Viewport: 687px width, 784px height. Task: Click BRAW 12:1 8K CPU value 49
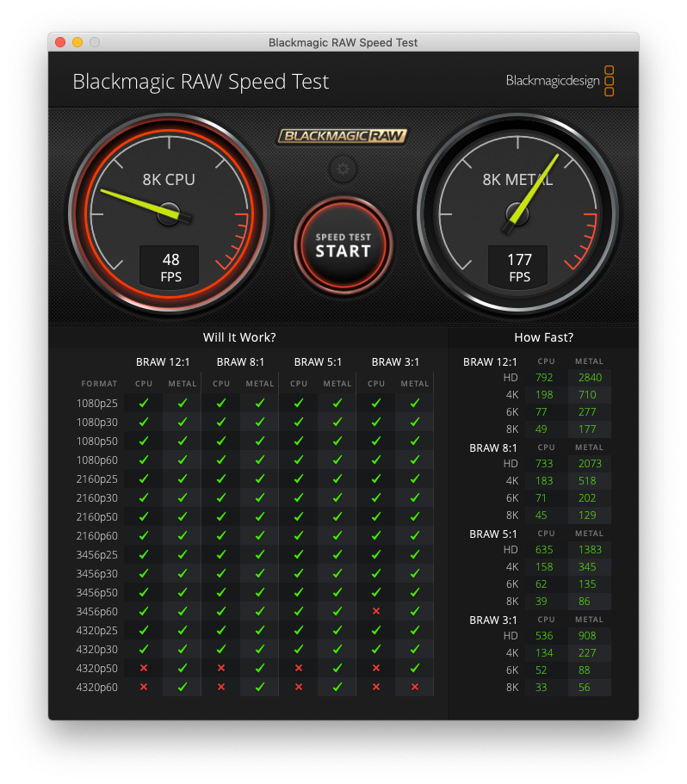coord(541,429)
